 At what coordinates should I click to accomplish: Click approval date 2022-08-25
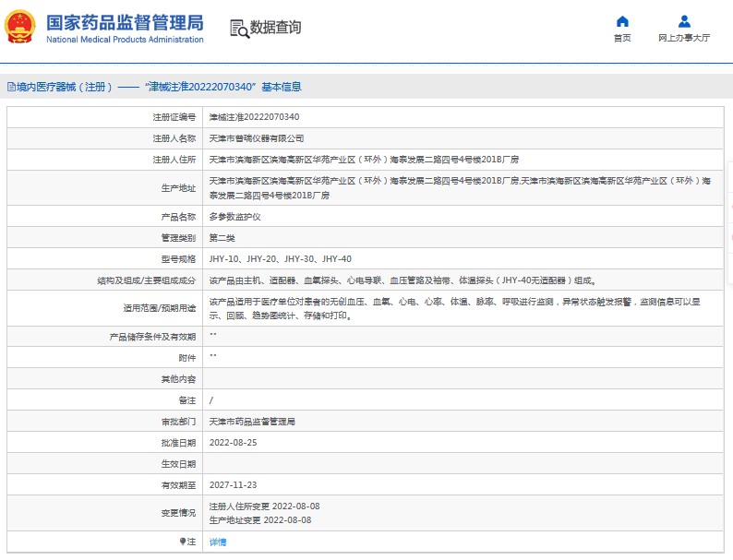click(x=234, y=442)
